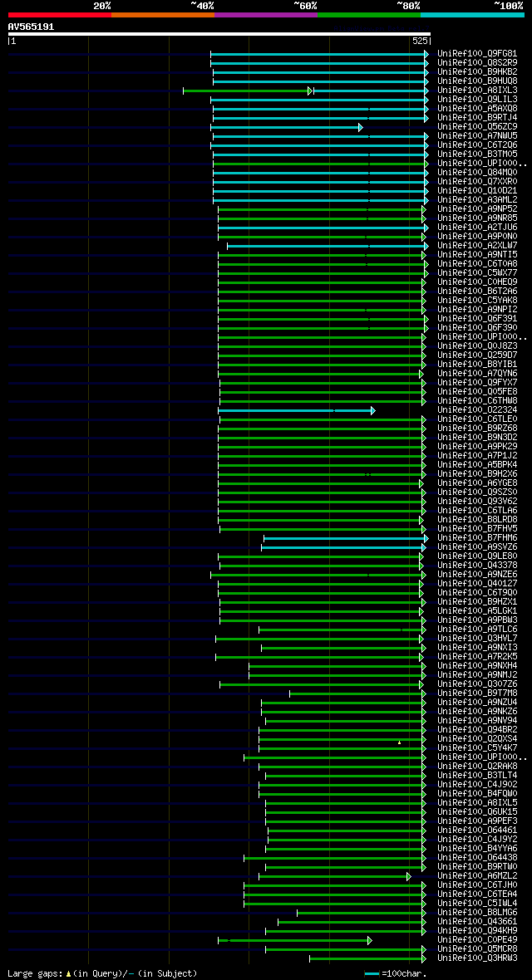
Task: Open hit UniRef100_A8IXL3
Action: tap(477, 90)
